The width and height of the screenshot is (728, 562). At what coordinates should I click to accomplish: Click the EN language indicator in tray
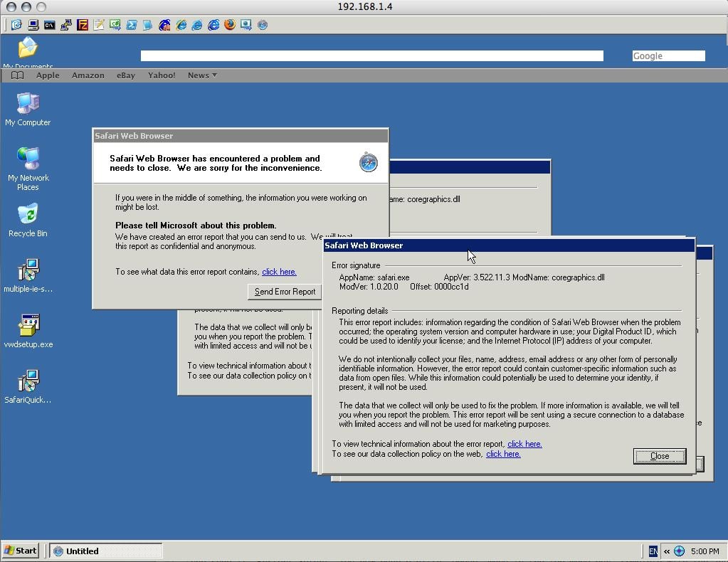point(653,551)
